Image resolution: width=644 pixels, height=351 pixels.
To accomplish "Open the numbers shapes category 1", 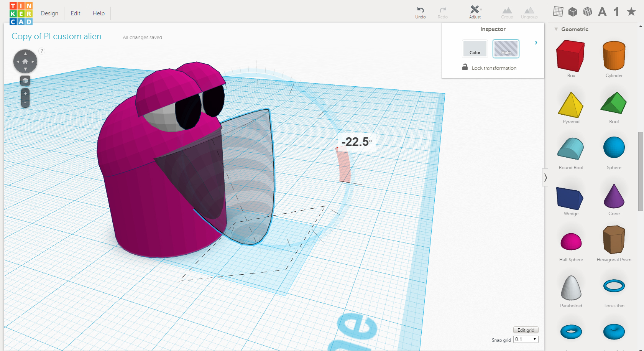I will 616,12.
